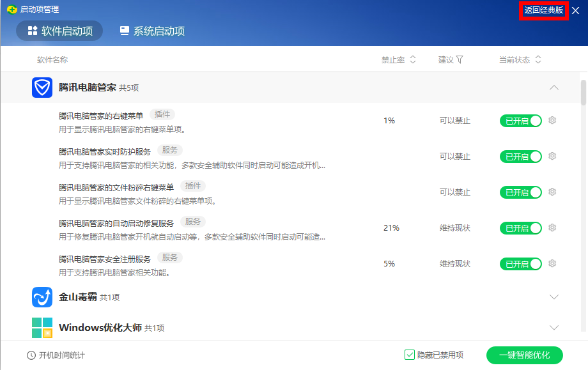Select 腾讯电脑管家的自动启动修复服务 item name
This screenshot has width=588, height=370.
coord(116,223)
